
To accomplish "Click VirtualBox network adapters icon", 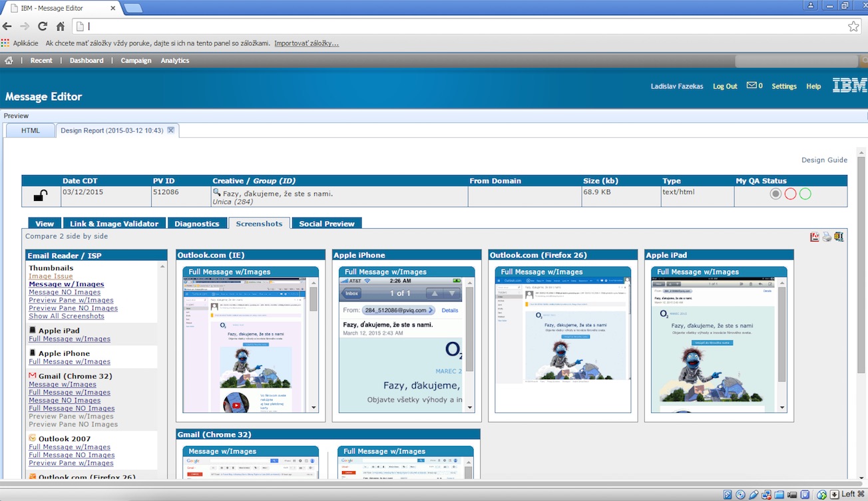I will coord(767,494).
